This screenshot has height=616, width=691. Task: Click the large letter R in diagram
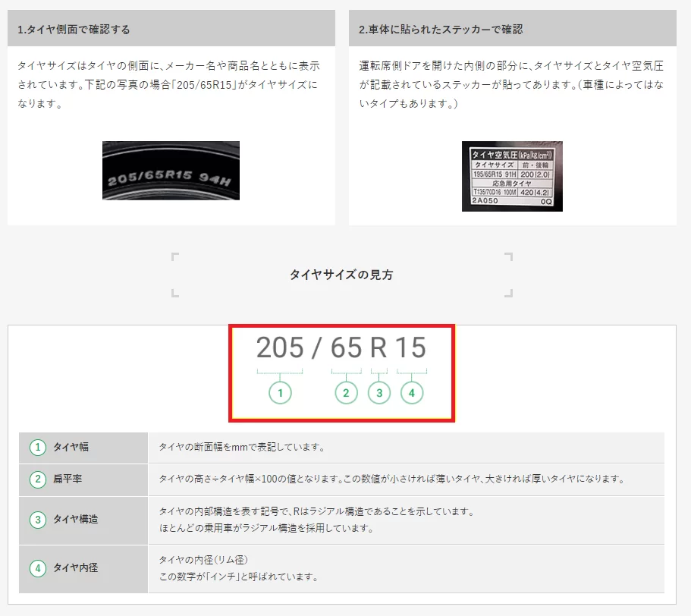tap(378, 347)
